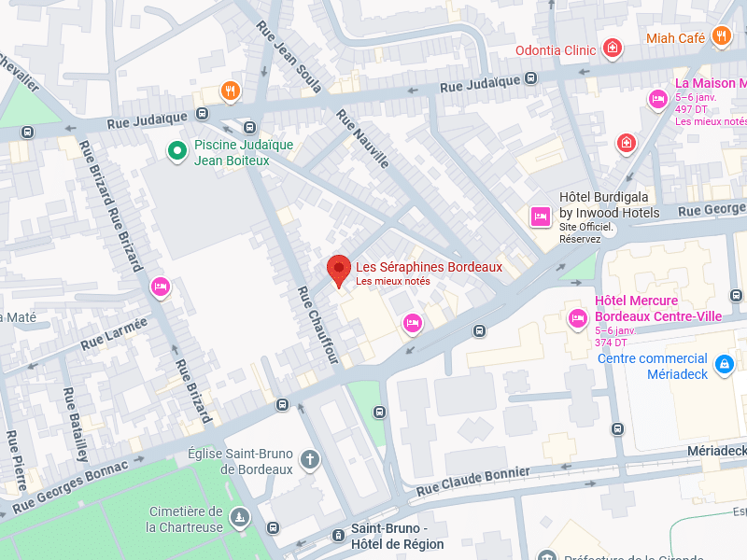Open the Hôtel Burdigala lodging icon
The width and height of the screenshot is (747, 560).
tap(541, 217)
